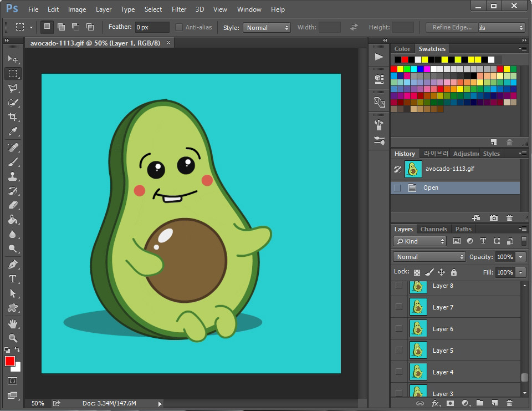Click the Feather input field
Image resolution: width=532 pixels, height=411 pixels.
click(152, 27)
